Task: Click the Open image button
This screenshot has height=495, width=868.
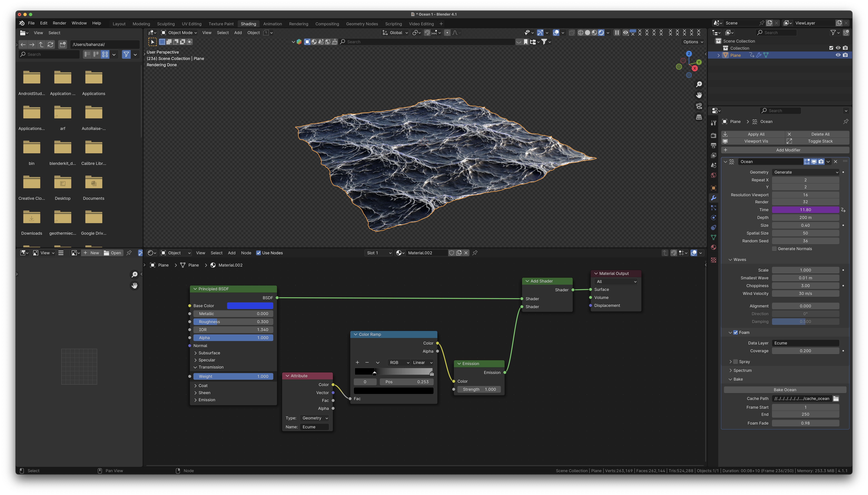Action: (x=113, y=253)
